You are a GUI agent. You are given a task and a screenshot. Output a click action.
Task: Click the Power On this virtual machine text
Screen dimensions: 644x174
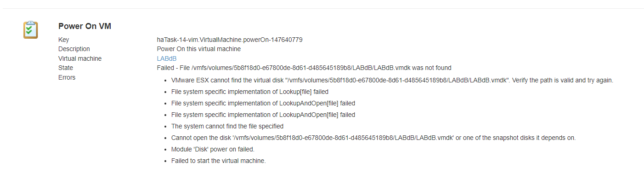pyautogui.click(x=199, y=49)
